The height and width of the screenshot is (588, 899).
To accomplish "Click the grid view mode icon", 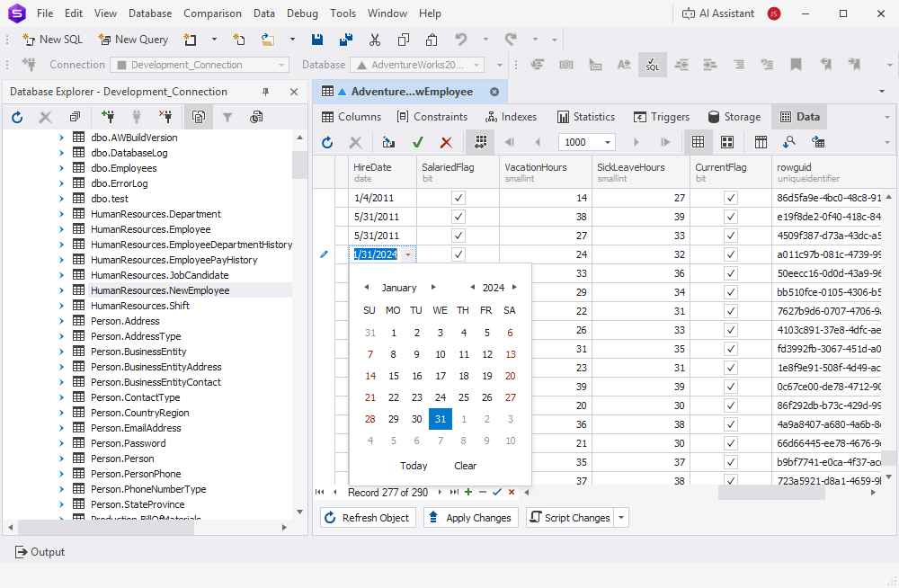I will coord(698,142).
